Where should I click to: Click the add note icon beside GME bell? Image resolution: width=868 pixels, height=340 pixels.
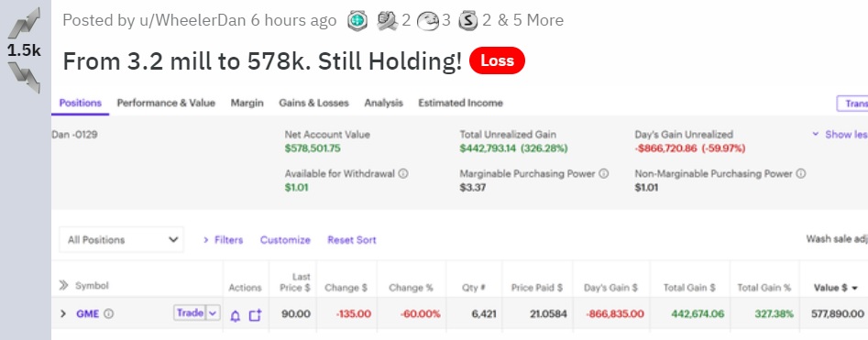[x=255, y=315]
